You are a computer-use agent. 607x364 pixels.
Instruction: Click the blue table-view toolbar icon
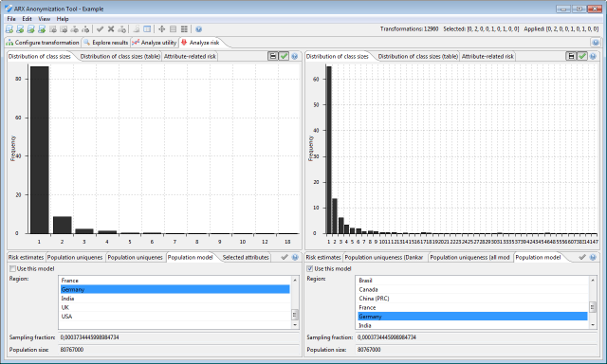pos(147,29)
